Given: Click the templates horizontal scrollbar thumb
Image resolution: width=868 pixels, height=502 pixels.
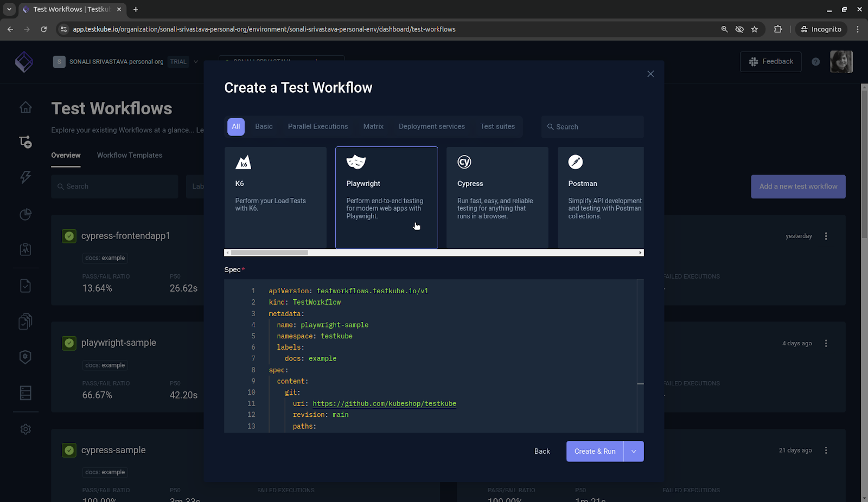Looking at the screenshot, I should point(269,253).
